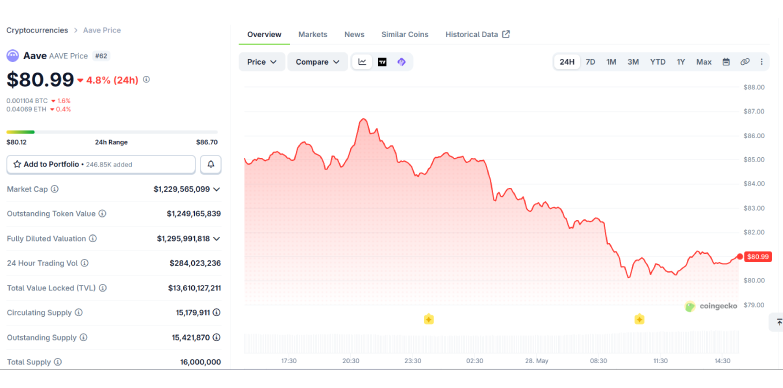
Task: Click the $86.70 range high value
Action: 207,142
